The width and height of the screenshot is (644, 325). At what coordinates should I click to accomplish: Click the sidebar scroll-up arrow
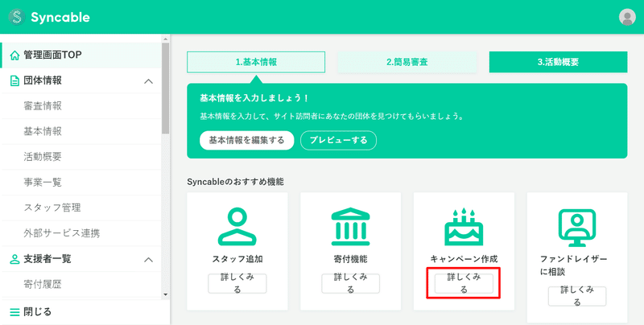coord(166,39)
